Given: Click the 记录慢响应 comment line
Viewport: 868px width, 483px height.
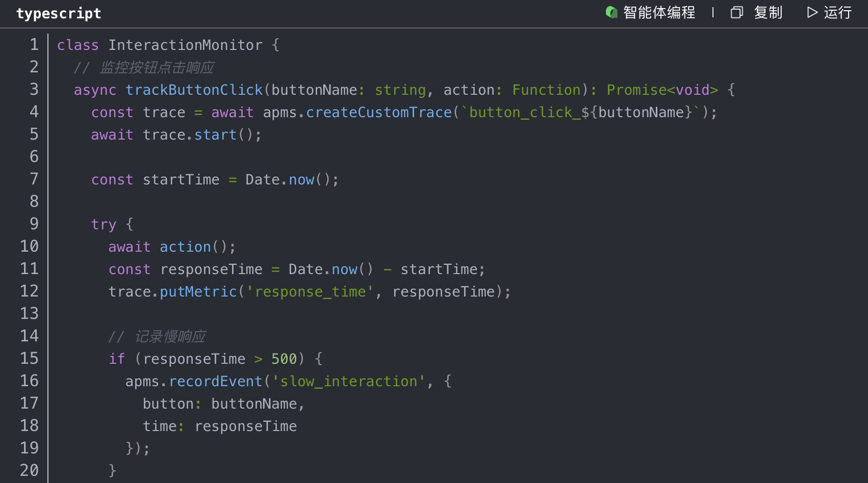Looking at the screenshot, I should [x=170, y=336].
